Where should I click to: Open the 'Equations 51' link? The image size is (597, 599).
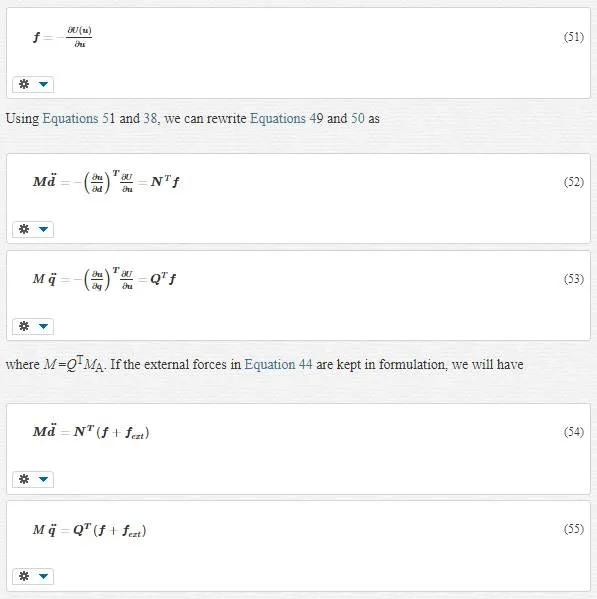79,118
